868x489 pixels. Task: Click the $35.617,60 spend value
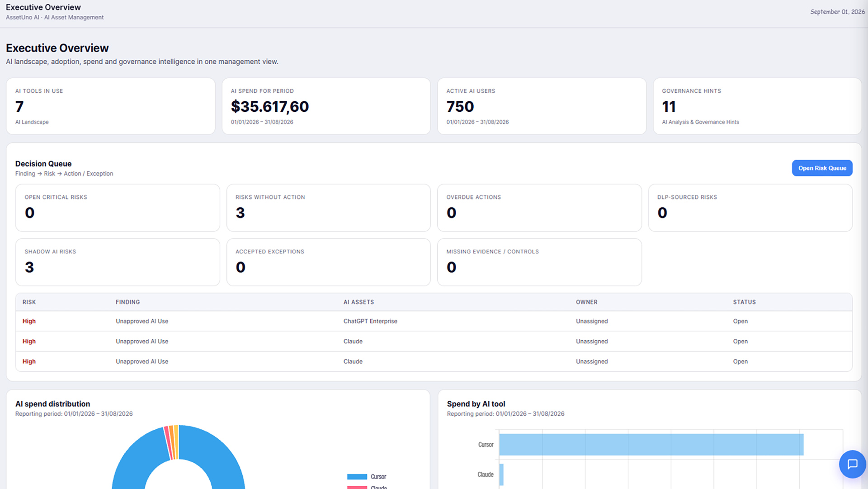270,107
